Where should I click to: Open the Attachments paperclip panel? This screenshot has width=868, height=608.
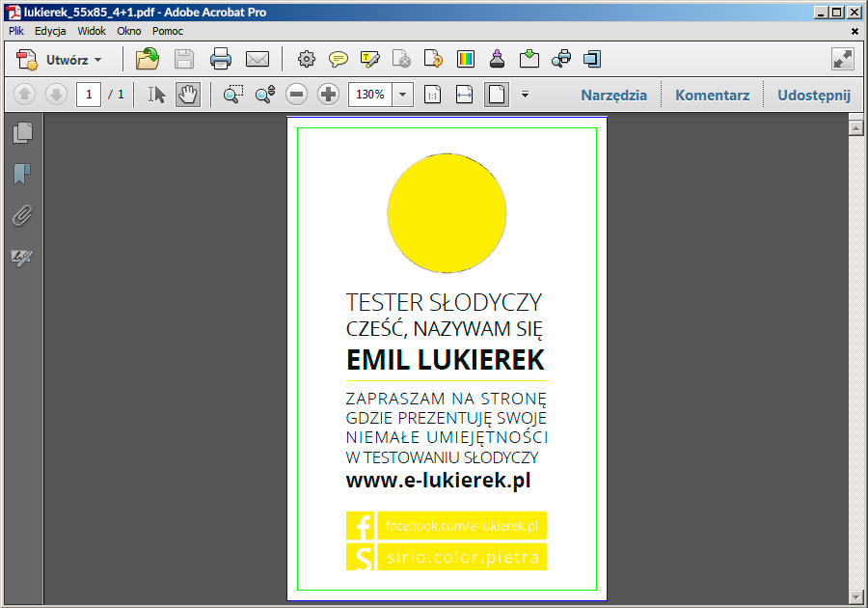pyautogui.click(x=22, y=216)
